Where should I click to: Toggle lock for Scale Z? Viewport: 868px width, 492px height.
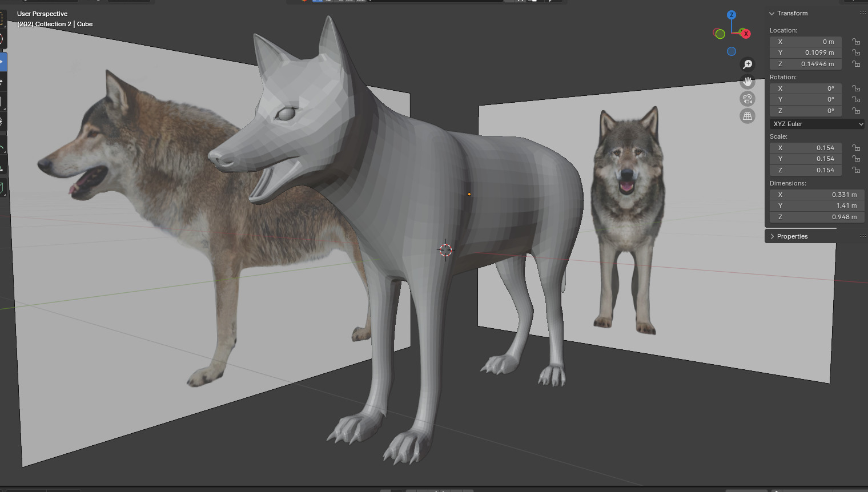[856, 170]
